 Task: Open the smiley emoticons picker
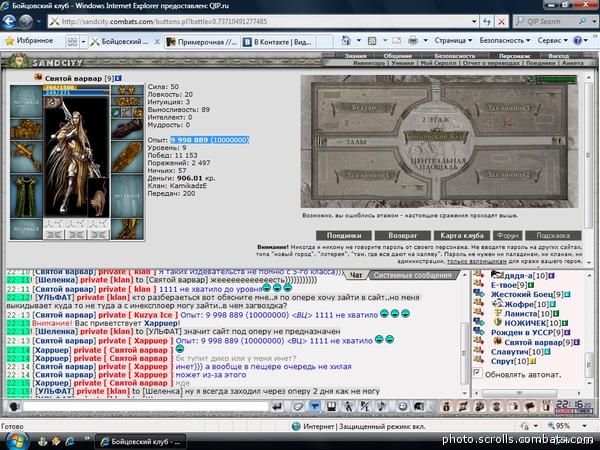[402, 406]
